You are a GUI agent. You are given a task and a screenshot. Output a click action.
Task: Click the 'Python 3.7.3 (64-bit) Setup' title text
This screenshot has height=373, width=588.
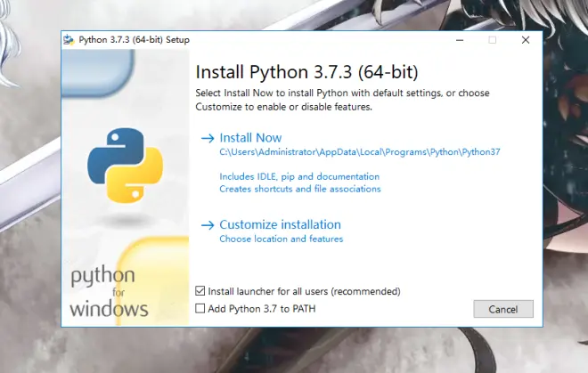(x=134, y=40)
